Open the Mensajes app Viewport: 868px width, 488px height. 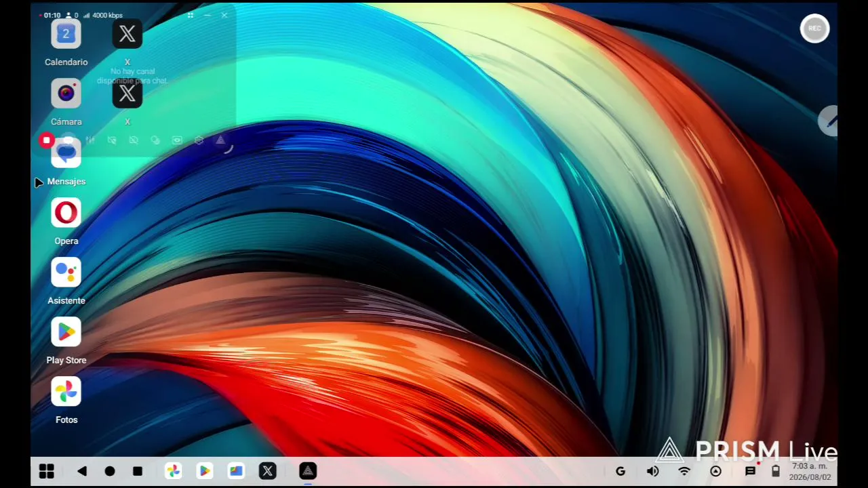(x=66, y=153)
